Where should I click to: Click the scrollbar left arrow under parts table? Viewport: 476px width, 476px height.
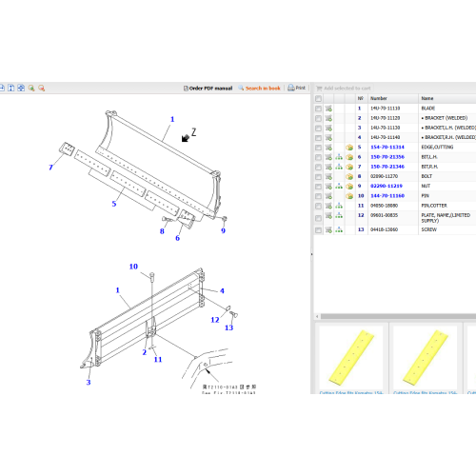click(x=317, y=316)
